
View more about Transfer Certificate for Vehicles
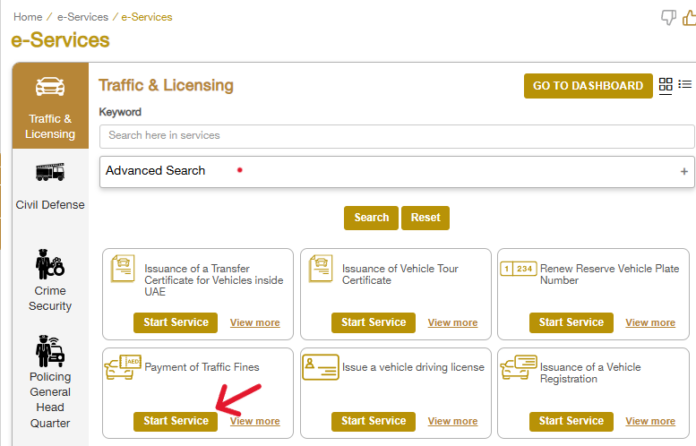255,323
